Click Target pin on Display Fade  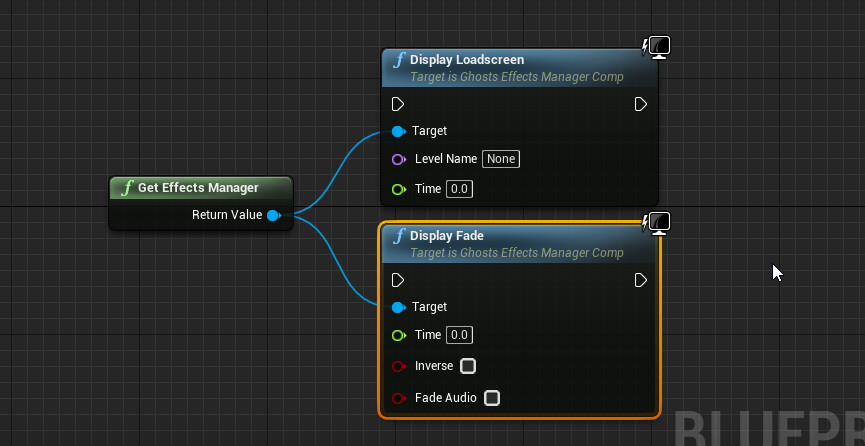(x=398, y=307)
